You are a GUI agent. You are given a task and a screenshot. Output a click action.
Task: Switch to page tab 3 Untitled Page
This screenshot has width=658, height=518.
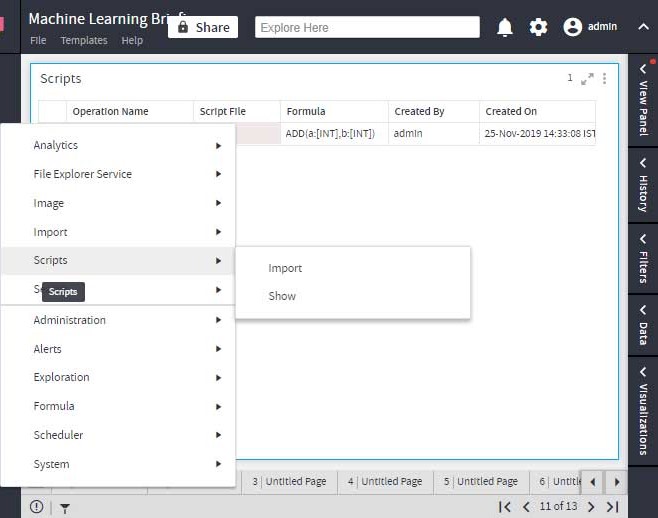click(290, 481)
